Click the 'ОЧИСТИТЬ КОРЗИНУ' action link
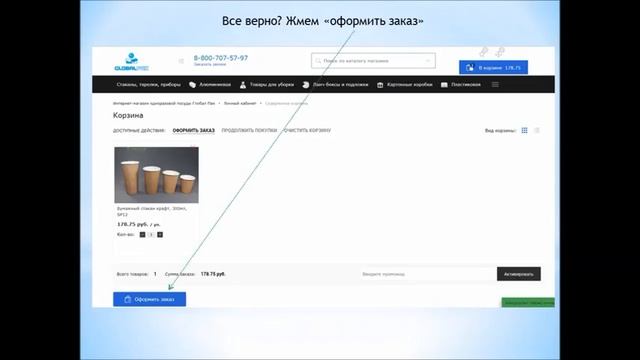The width and height of the screenshot is (640, 360). click(307, 131)
